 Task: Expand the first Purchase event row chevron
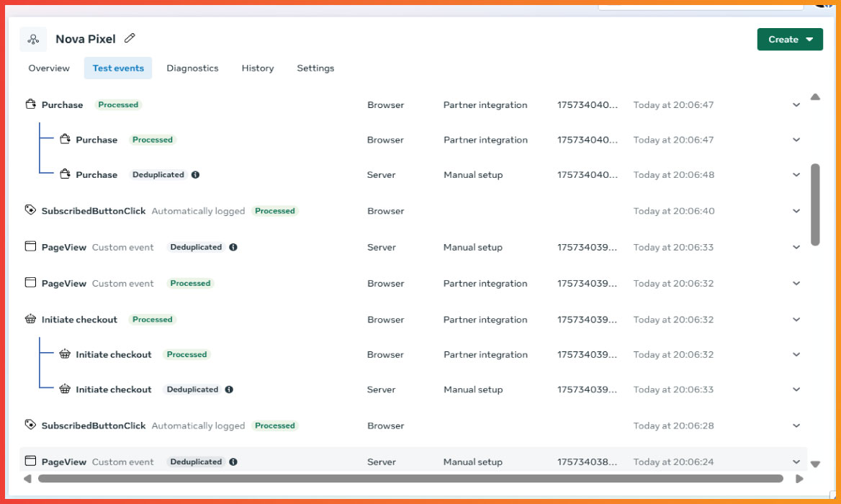tap(796, 104)
